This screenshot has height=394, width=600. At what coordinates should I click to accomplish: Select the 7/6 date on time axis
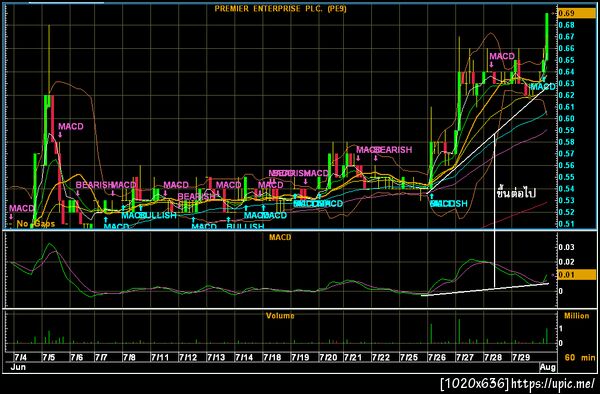tap(77, 358)
